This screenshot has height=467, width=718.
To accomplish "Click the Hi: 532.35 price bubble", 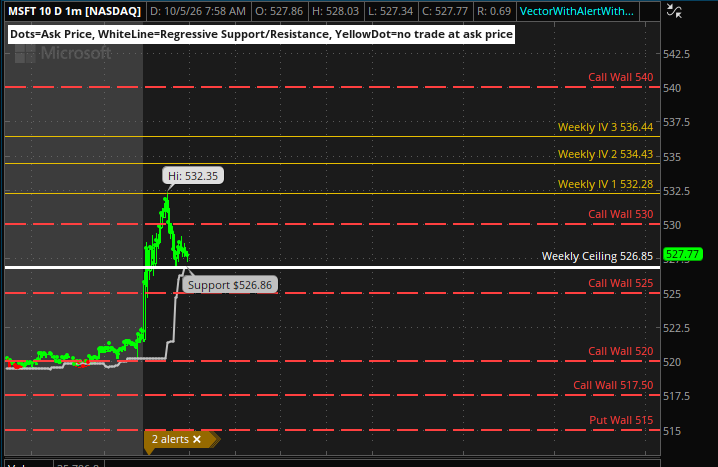I will 193,176.
